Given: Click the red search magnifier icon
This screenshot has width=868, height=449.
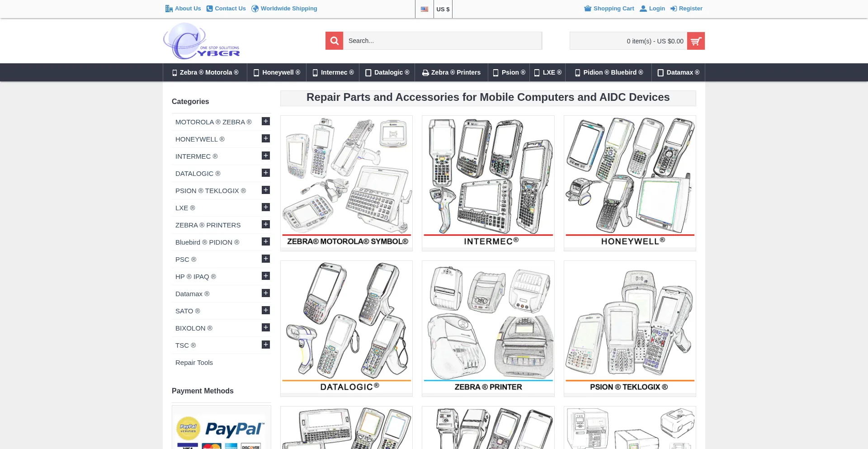Looking at the screenshot, I should pyautogui.click(x=334, y=41).
